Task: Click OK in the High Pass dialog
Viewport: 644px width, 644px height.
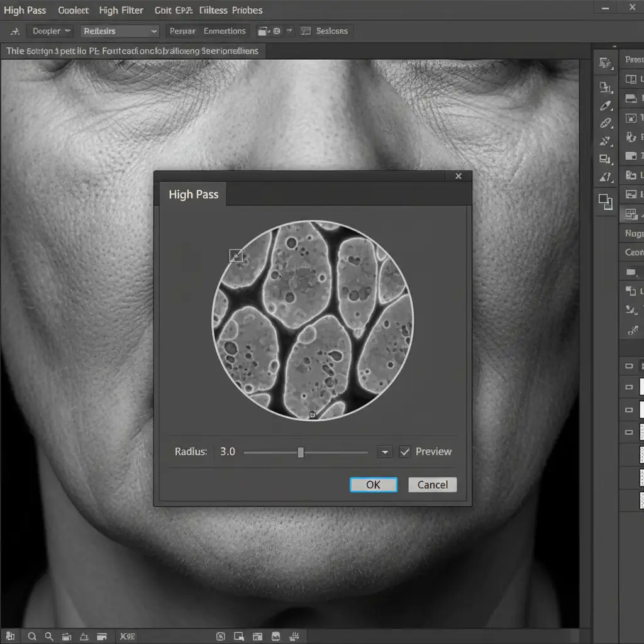Action: [x=373, y=484]
